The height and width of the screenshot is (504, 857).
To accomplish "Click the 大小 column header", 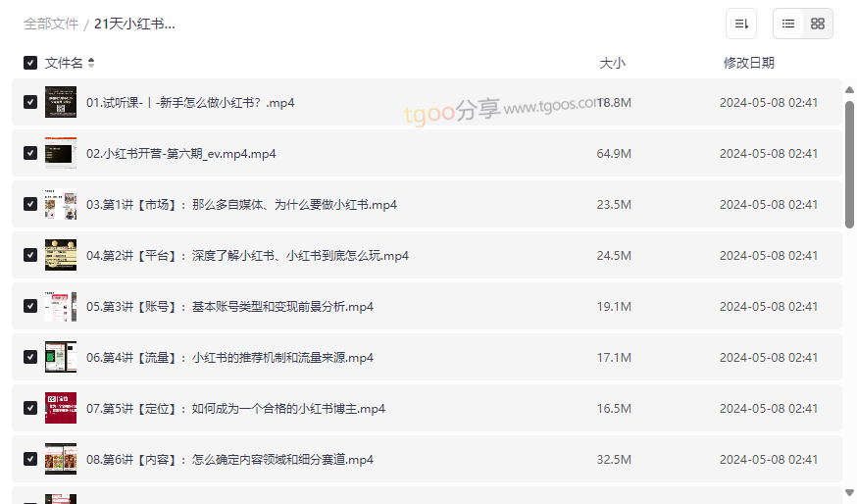I will 612,63.
